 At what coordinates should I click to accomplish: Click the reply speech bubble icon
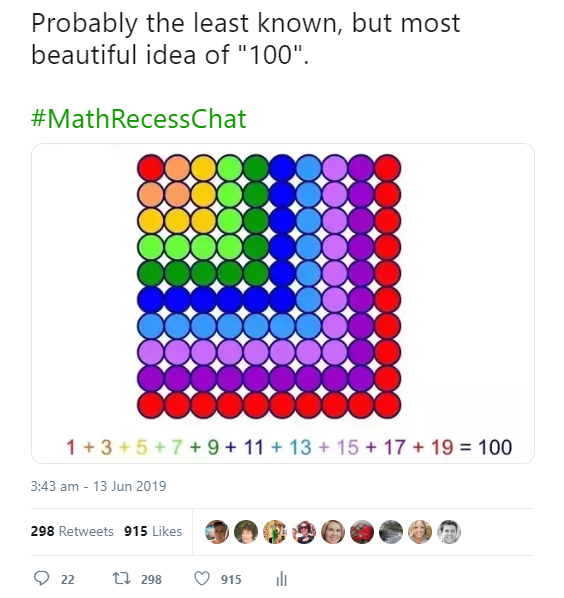tap(41, 578)
